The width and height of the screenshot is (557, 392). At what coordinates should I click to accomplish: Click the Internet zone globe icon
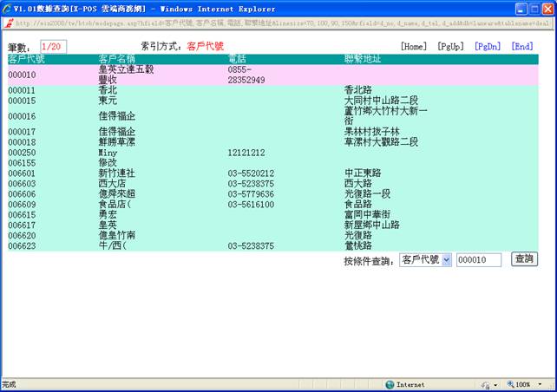pyautogui.click(x=390, y=384)
